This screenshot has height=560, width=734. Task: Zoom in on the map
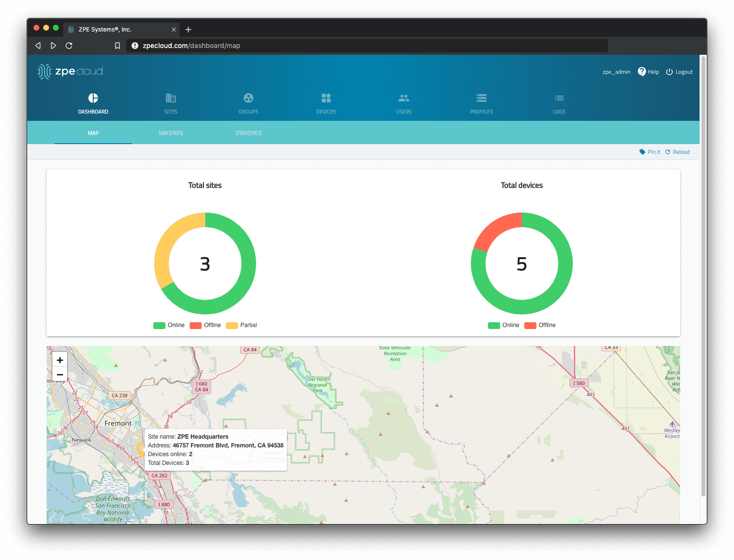pos(60,360)
